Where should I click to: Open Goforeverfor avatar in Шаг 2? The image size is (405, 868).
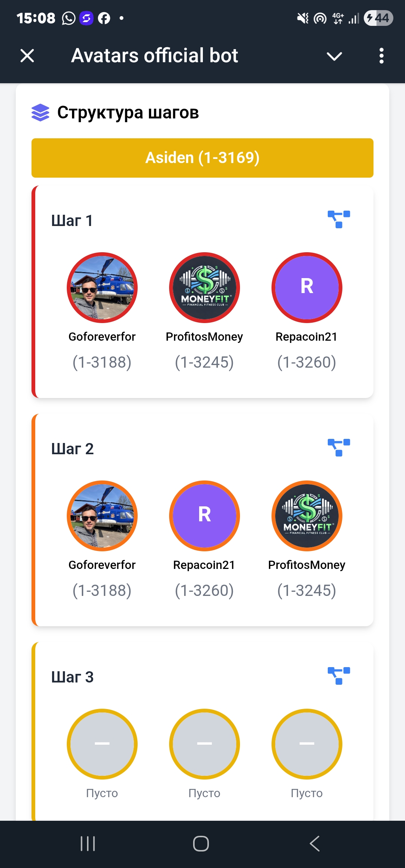102,516
